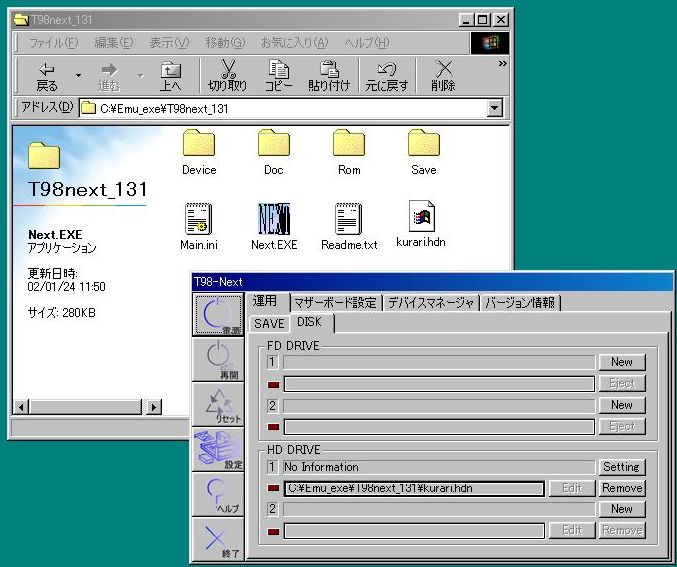Click the folder icon in Explorer title bar
677x567 pixels.
[21, 19]
